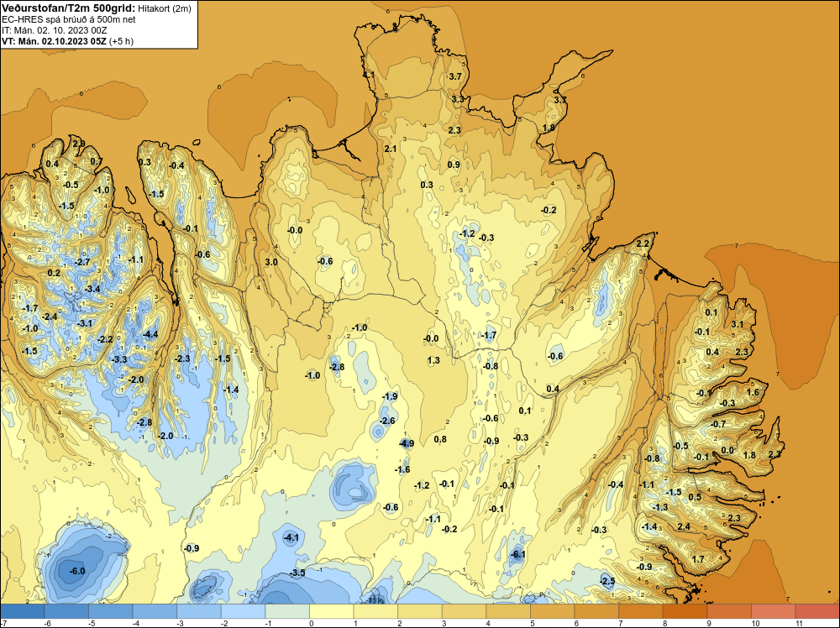Click the -0.7 temperature value

(718, 424)
